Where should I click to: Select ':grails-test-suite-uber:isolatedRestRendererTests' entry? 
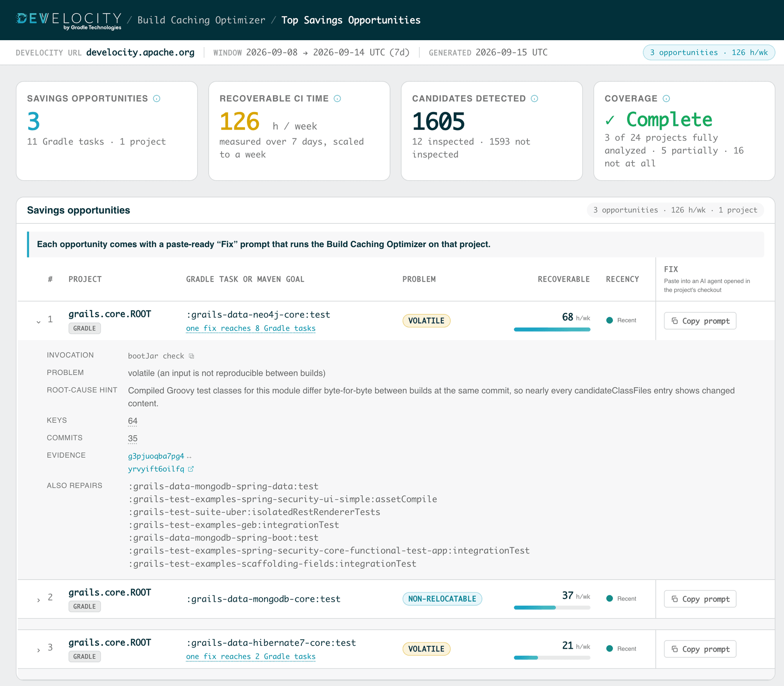(x=254, y=512)
